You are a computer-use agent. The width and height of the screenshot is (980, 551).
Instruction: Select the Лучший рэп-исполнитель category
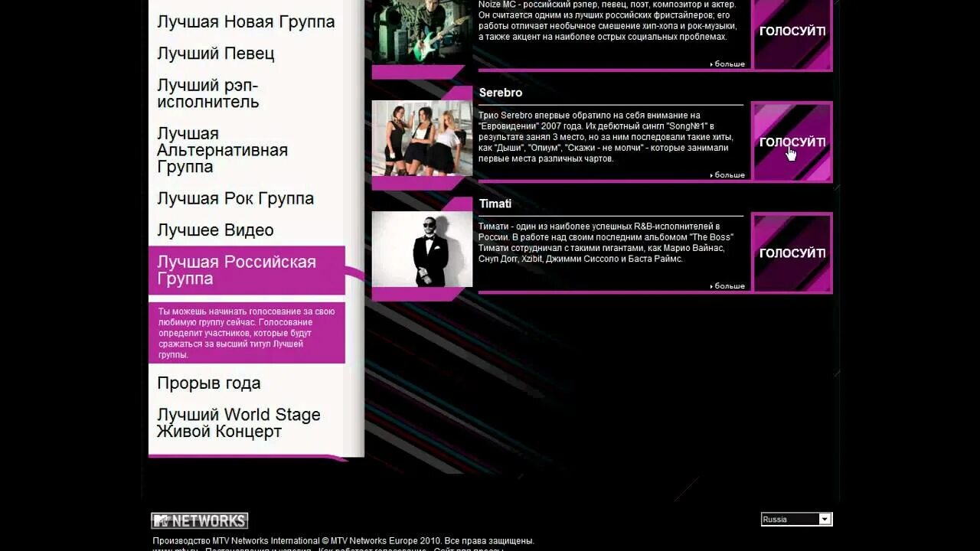(208, 93)
